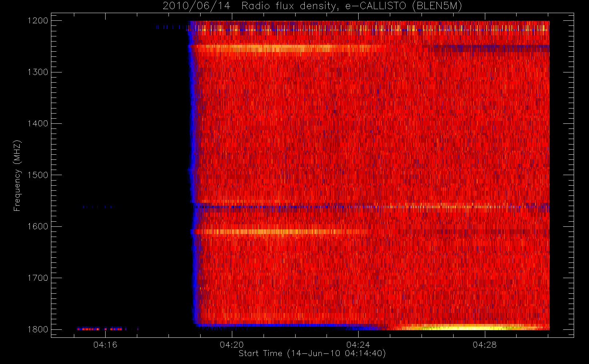Screen dimensions: 589x364
Task: Click the date '2010/06/14' in the title
Action: coord(197,6)
